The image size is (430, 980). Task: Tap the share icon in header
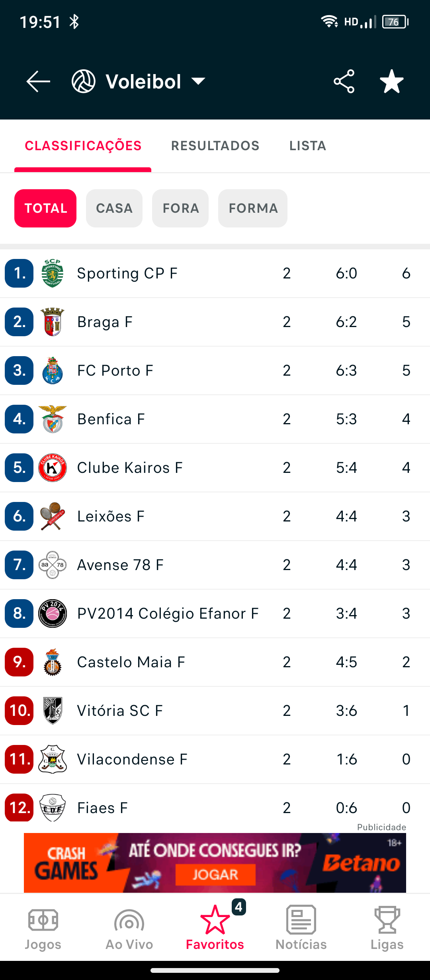[x=344, y=81]
